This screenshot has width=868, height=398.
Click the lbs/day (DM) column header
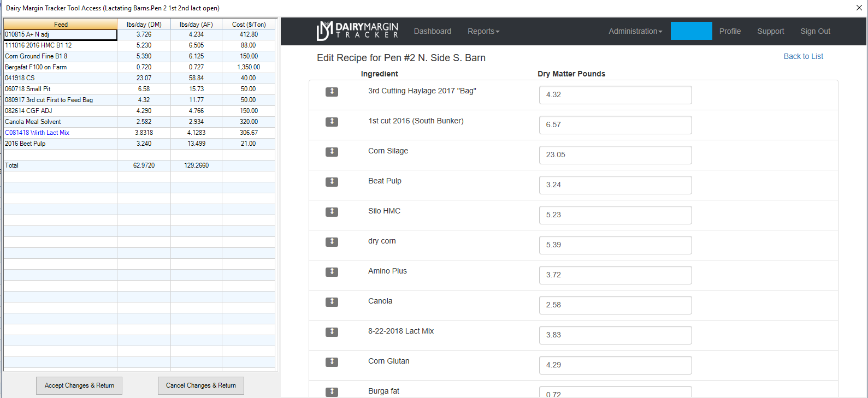[144, 24]
